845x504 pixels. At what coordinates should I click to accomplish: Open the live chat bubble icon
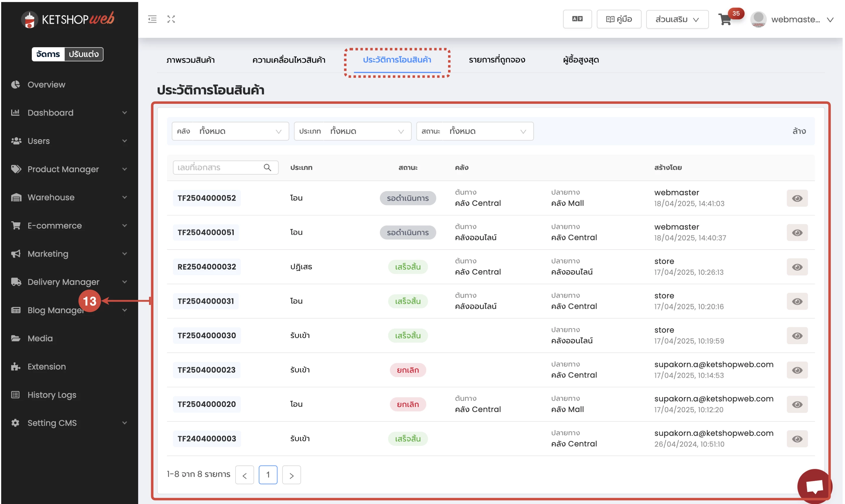click(x=814, y=486)
